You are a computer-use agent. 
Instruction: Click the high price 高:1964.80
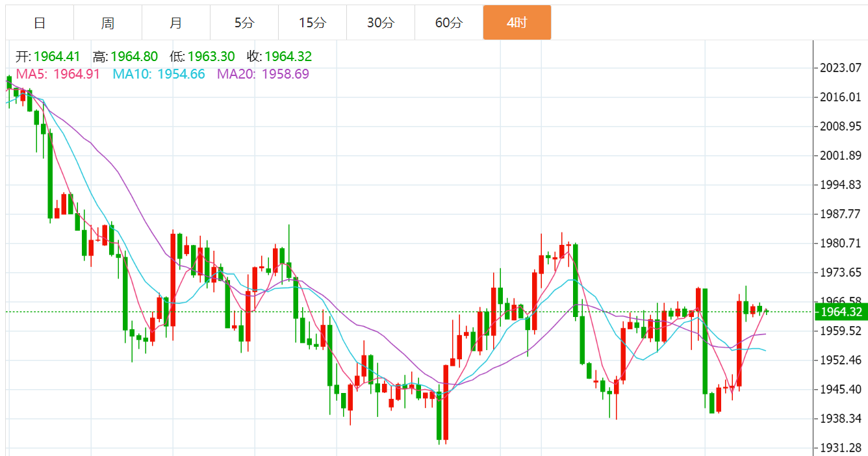tap(125, 57)
